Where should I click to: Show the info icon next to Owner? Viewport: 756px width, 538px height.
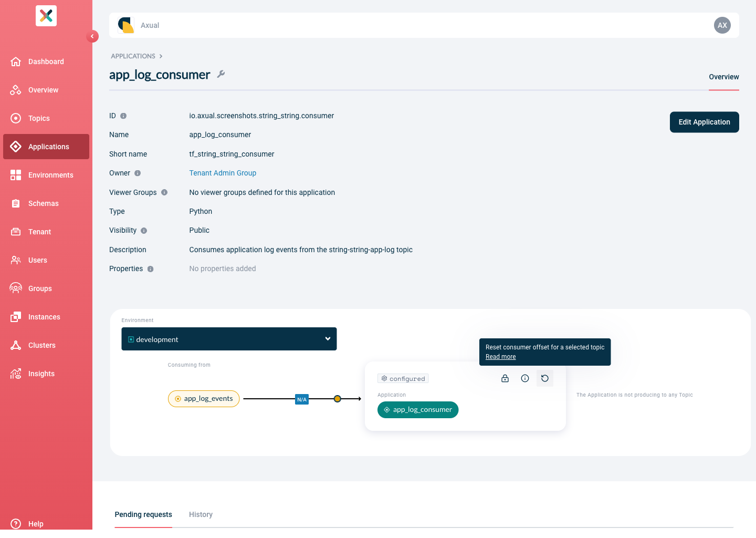138,173
